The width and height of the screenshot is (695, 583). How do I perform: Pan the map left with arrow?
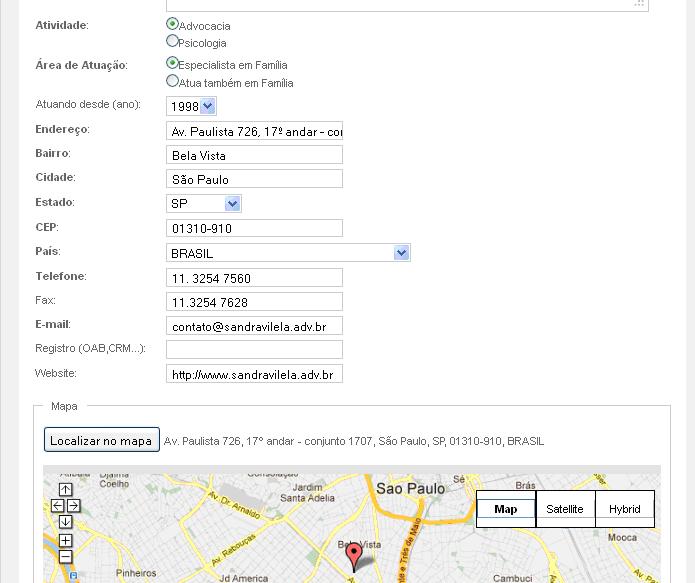click(x=57, y=505)
